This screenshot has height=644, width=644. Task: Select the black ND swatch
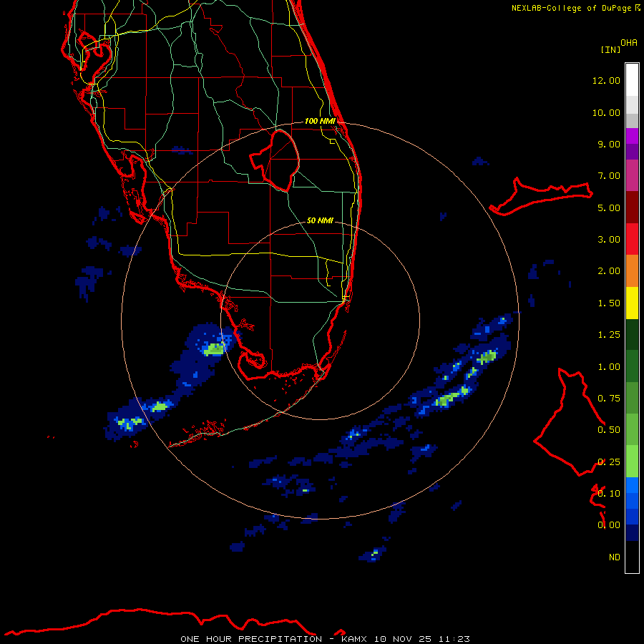tap(632, 557)
